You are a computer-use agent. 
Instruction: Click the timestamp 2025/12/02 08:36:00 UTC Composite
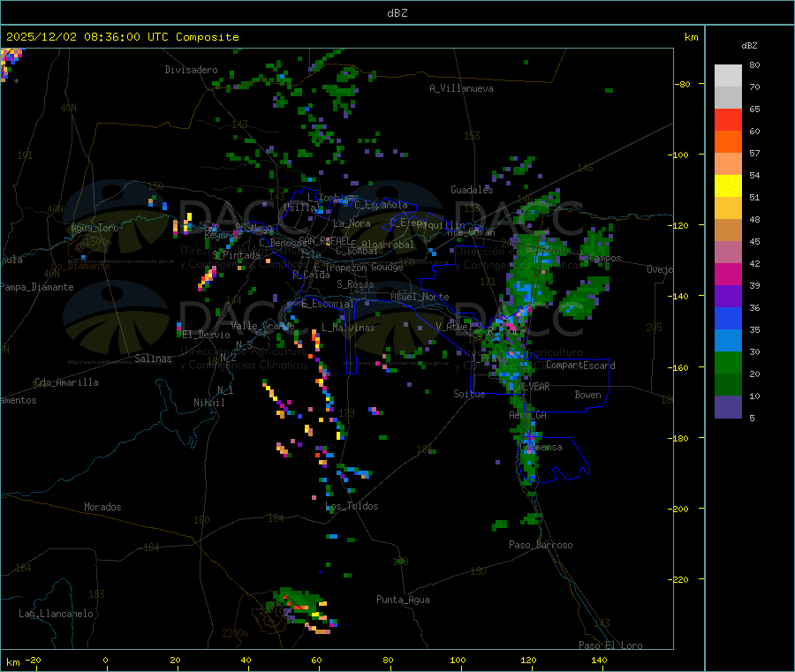(122, 37)
